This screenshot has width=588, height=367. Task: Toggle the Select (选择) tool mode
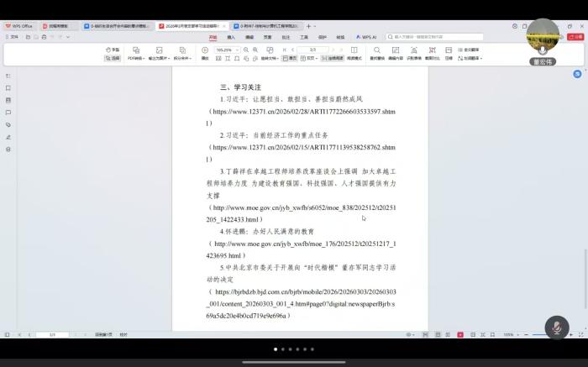point(113,59)
